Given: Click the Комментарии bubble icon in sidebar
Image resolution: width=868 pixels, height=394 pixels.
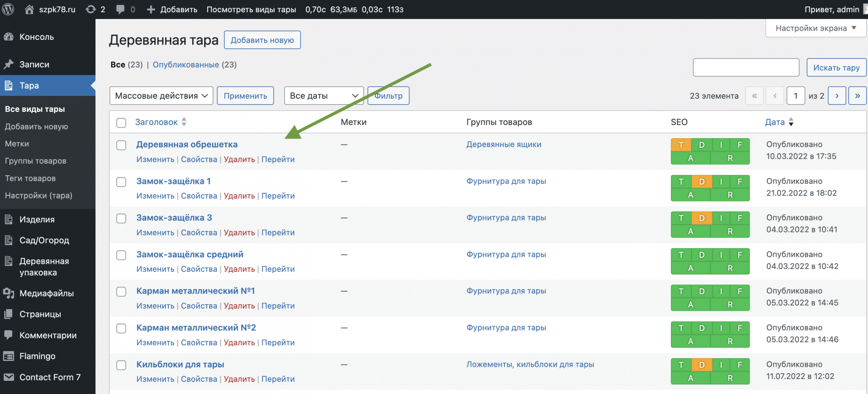Looking at the screenshot, I should [x=9, y=335].
